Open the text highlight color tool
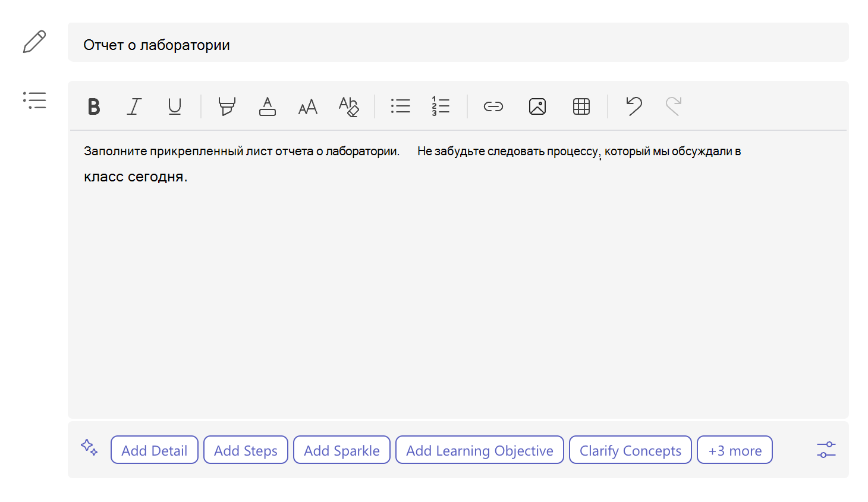This screenshot has width=868, height=502. pos(227,106)
